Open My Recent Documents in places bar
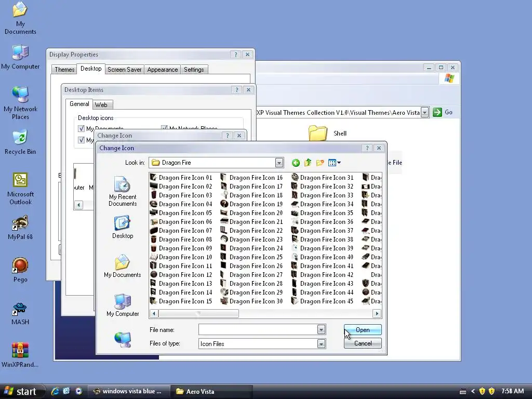 point(123,191)
